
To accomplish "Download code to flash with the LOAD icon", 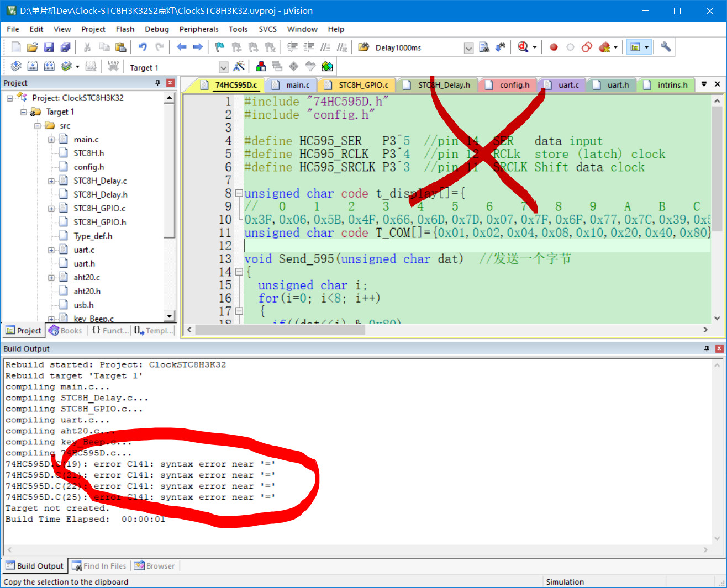I will pyautogui.click(x=113, y=67).
